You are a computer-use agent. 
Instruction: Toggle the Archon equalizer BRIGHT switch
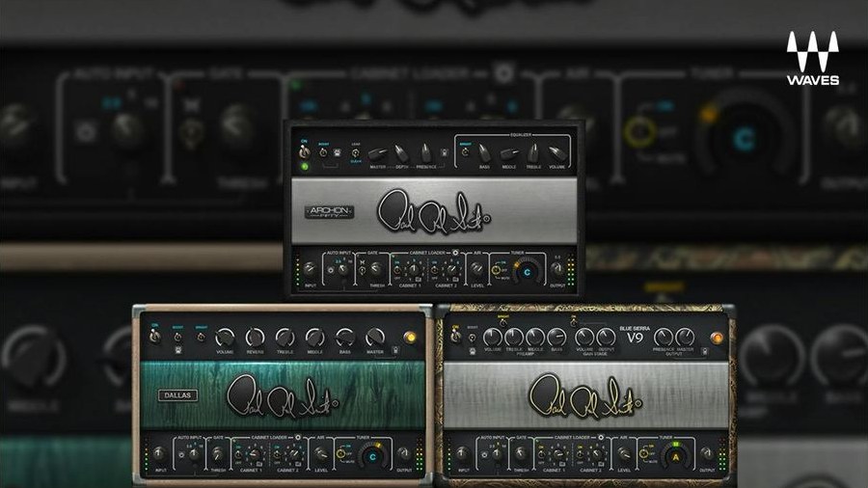pyautogui.click(x=465, y=152)
